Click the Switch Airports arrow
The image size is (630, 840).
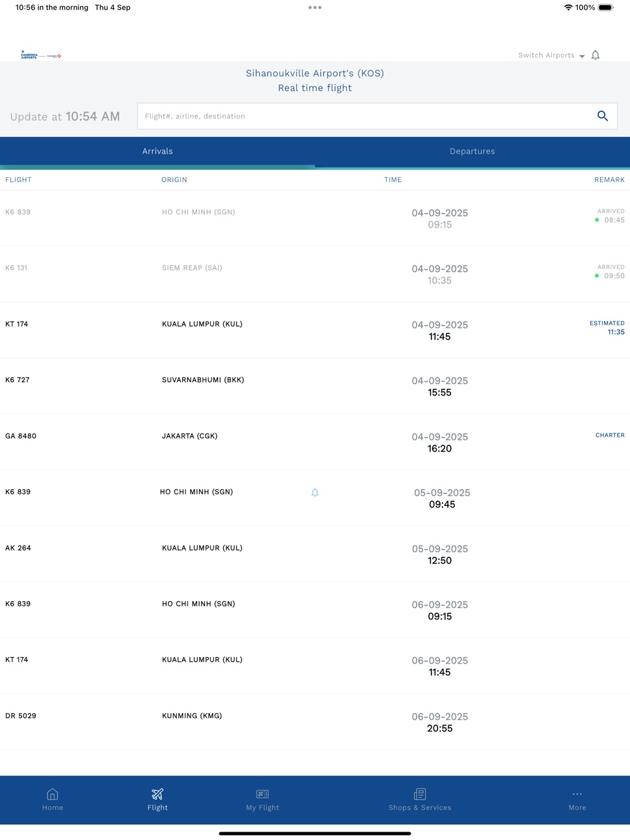tap(582, 56)
